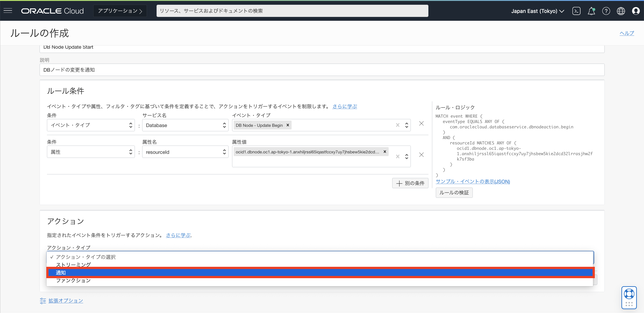Click the Oracle Cloud logo
The height and width of the screenshot is (313, 644).
point(52,10)
